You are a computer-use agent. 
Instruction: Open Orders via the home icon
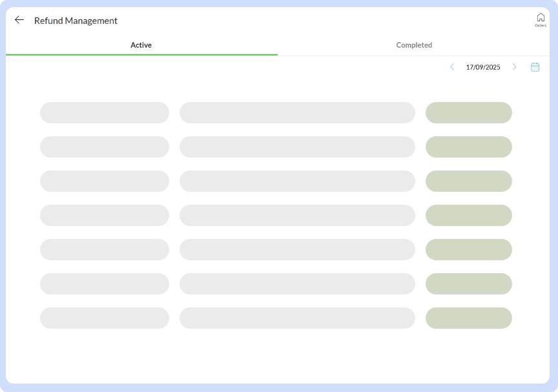541,19
